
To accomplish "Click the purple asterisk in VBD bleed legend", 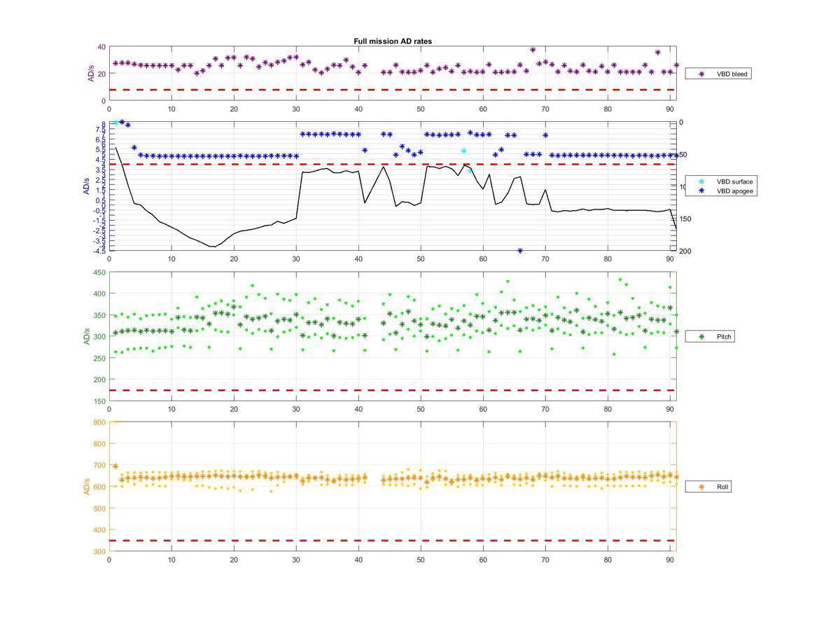I will (700, 74).
